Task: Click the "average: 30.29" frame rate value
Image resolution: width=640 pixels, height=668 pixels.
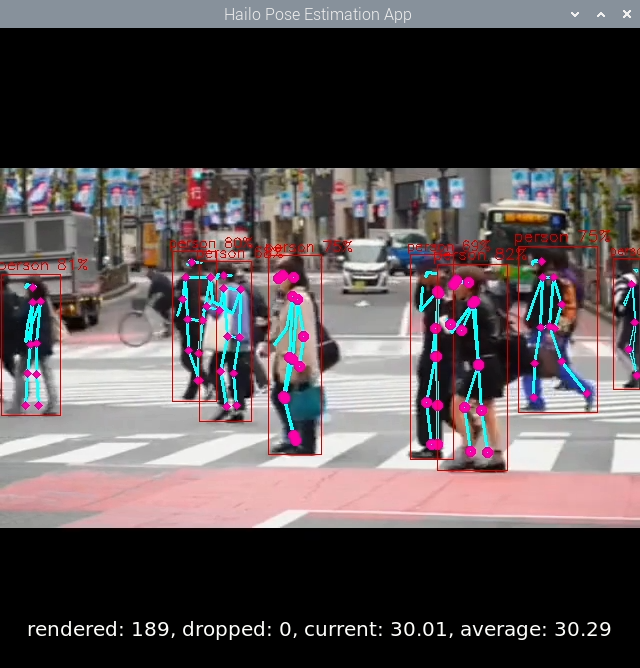Action: [x=536, y=629]
